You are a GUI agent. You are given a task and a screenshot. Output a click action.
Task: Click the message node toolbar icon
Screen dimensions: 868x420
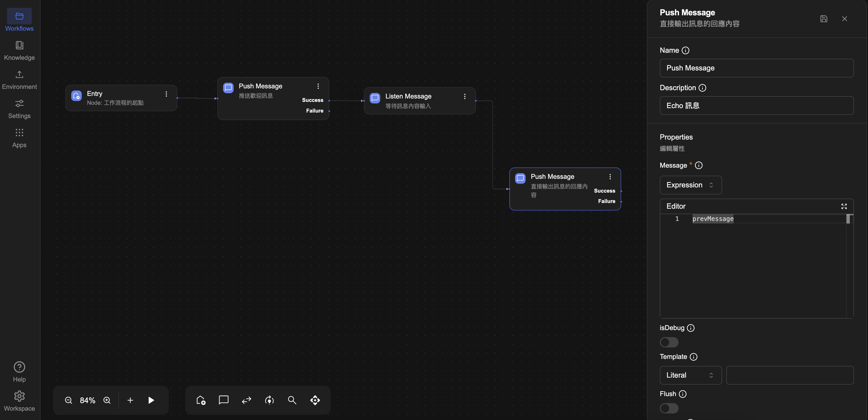(223, 400)
